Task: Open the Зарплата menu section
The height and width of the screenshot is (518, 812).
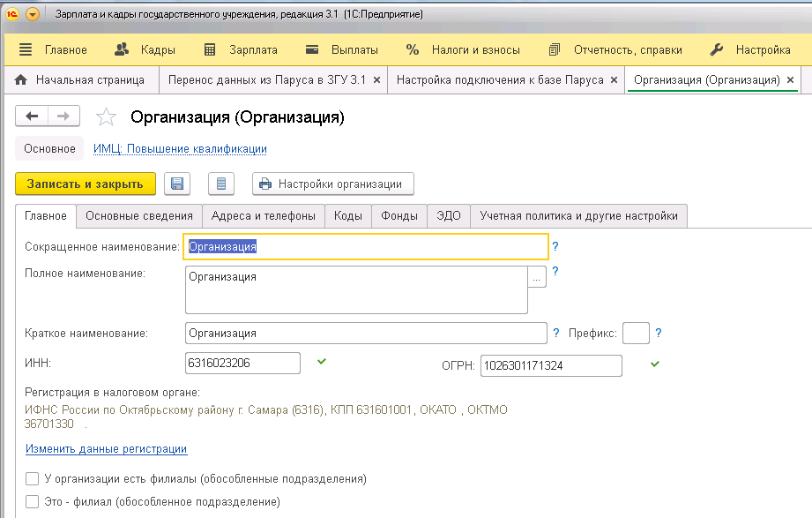Action: pos(241,49)
